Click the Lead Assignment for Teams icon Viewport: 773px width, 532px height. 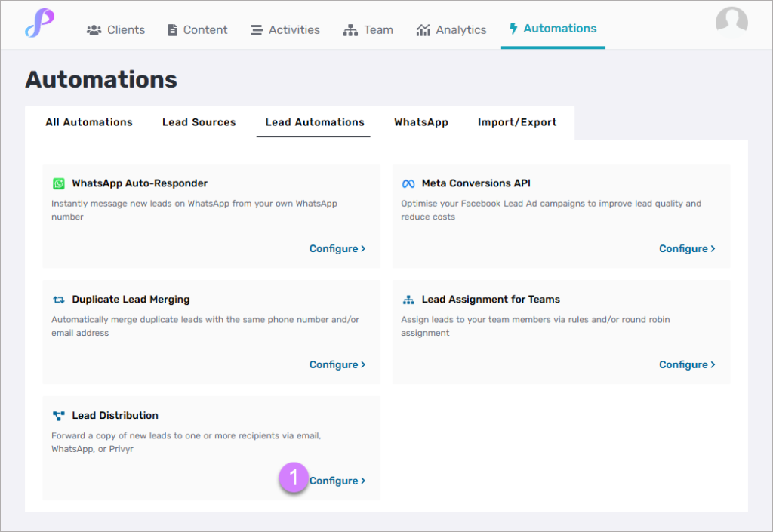point(408,300)
